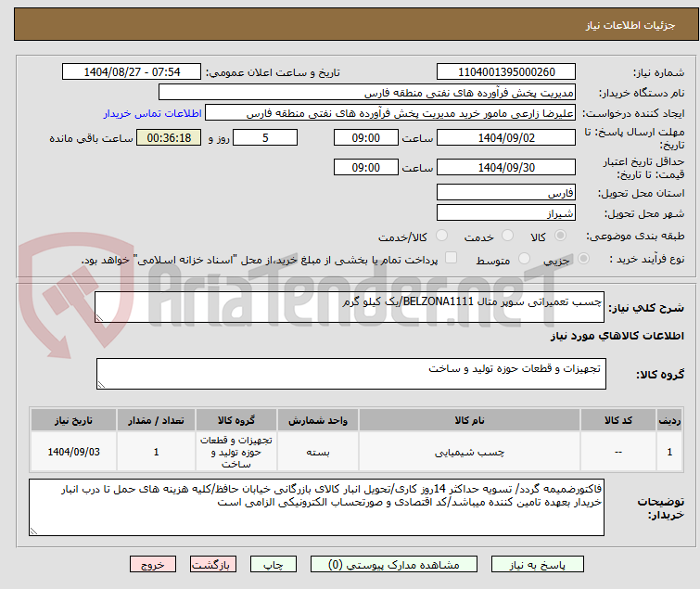
Task: Select the کالا radio button
Action: [x=560, y=236]
